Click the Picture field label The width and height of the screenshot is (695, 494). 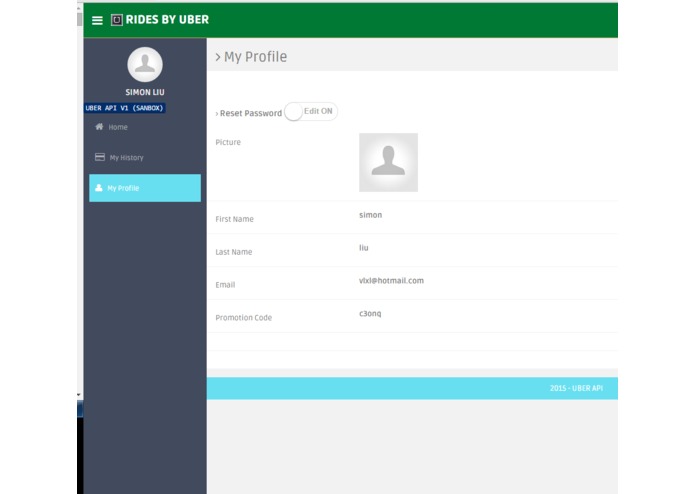228,142
